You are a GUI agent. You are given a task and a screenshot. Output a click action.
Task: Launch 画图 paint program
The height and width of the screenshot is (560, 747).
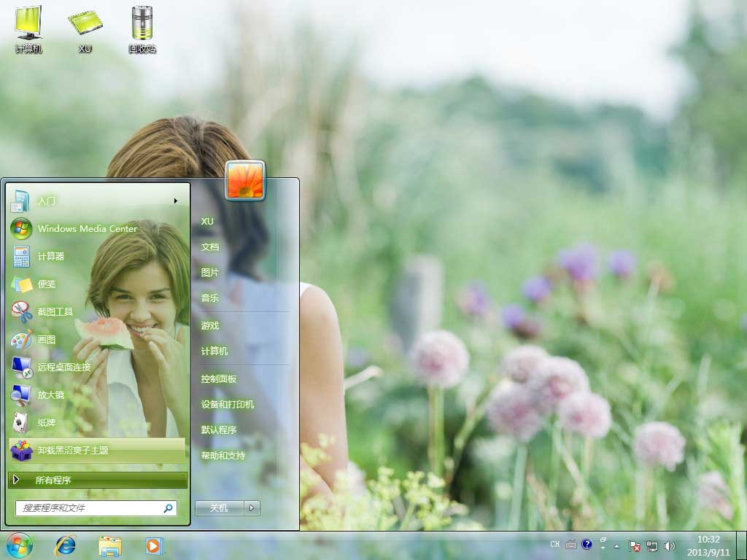tap(47, 340)
